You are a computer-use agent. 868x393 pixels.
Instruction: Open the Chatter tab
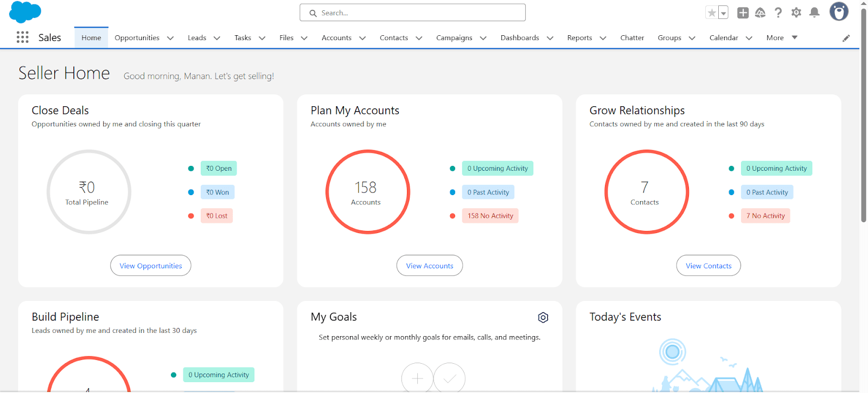pyautogui.click(x=632, y=37)
